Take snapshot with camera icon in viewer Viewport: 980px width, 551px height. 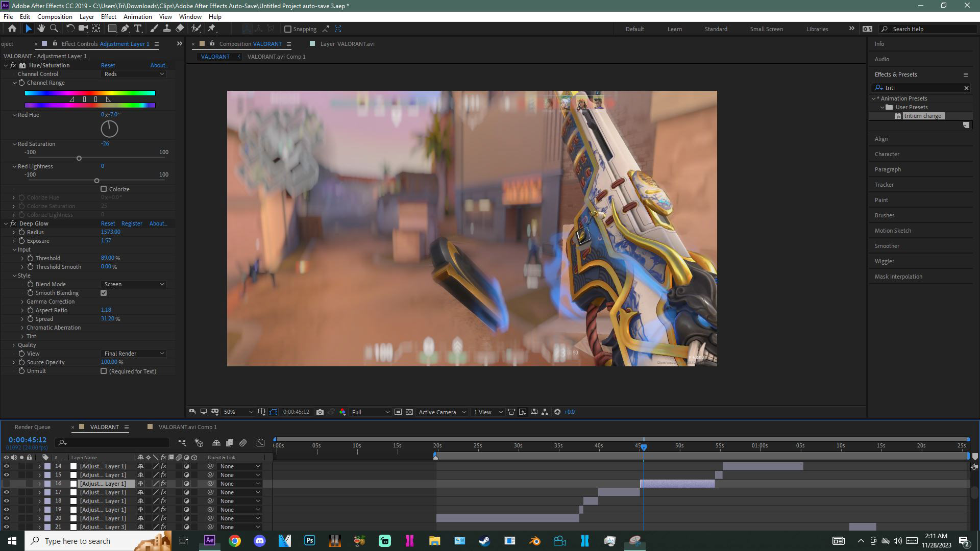[320, 412]
